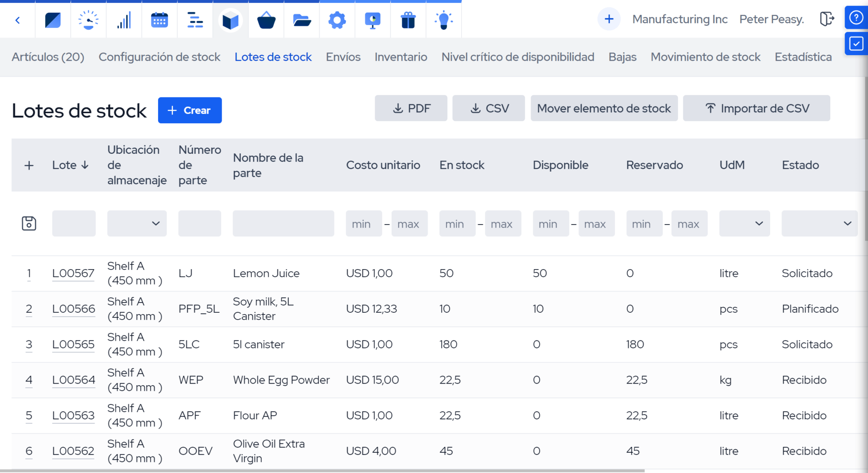868x473 pixels.
Task: Open the statistics bar chart icon
Action: [x=124, y=19]
